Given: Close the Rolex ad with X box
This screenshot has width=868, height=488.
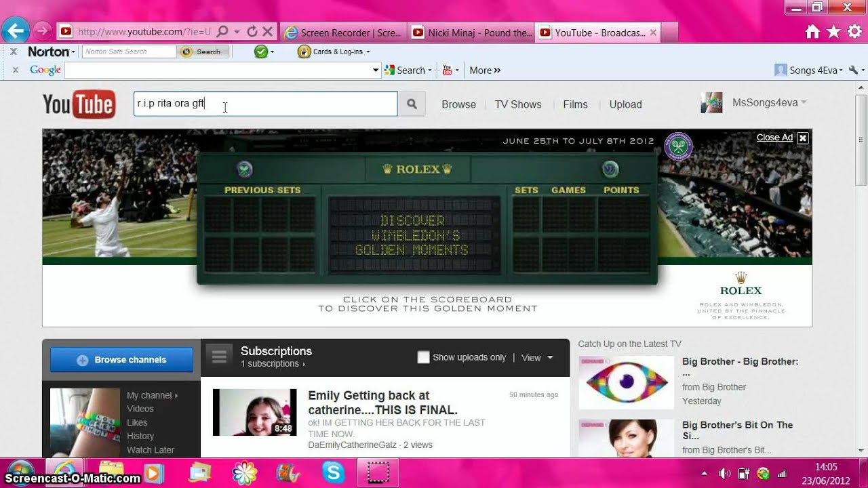Looking at the screenshot, I should pos(803,138).
